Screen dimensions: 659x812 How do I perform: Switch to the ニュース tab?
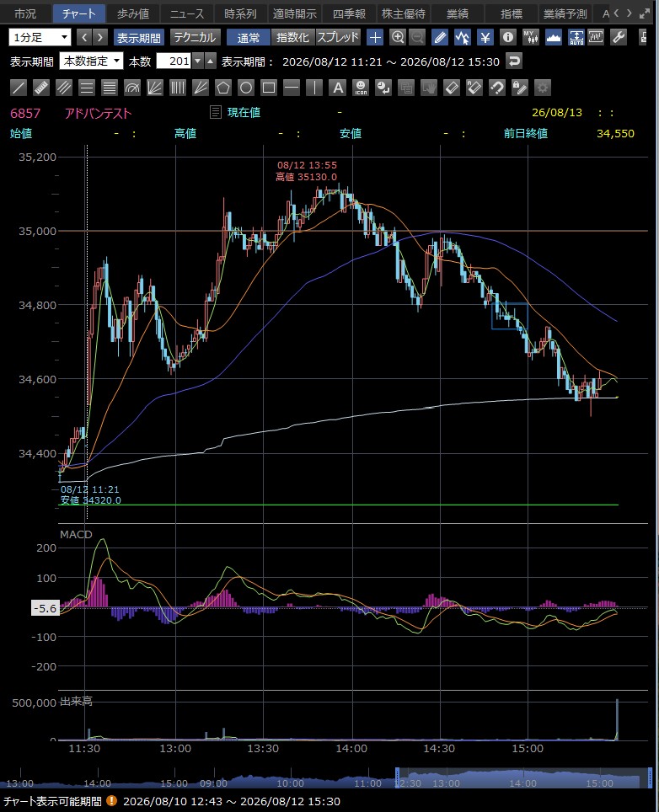187,13
